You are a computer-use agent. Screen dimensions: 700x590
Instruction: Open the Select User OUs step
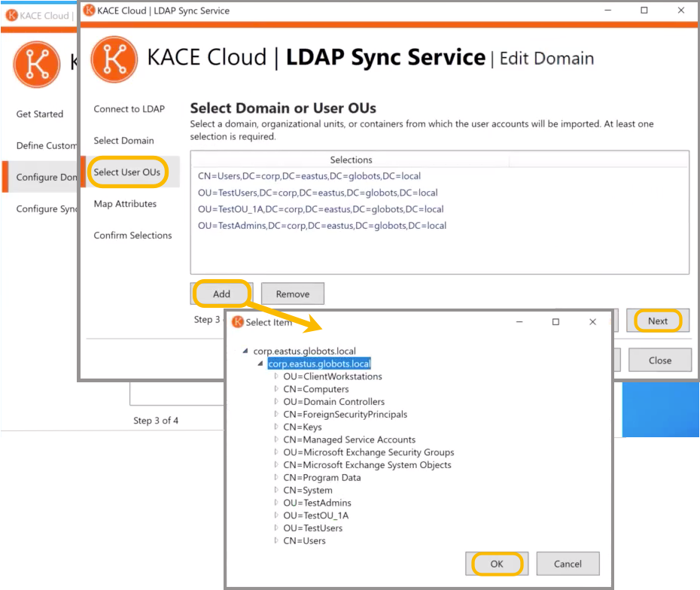coord(126,172)
